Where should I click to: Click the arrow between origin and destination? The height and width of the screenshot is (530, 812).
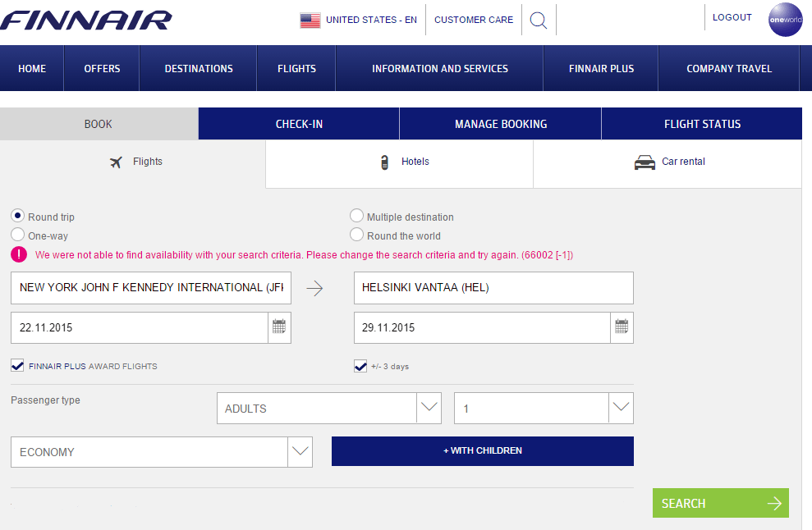(314, 288)
